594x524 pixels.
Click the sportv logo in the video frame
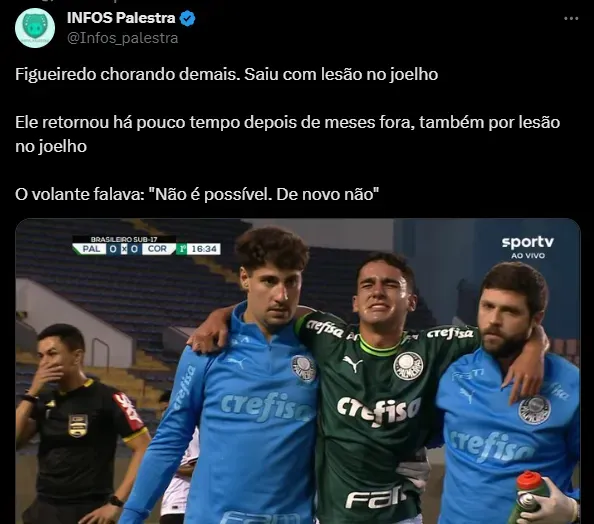tap(528, 242)
